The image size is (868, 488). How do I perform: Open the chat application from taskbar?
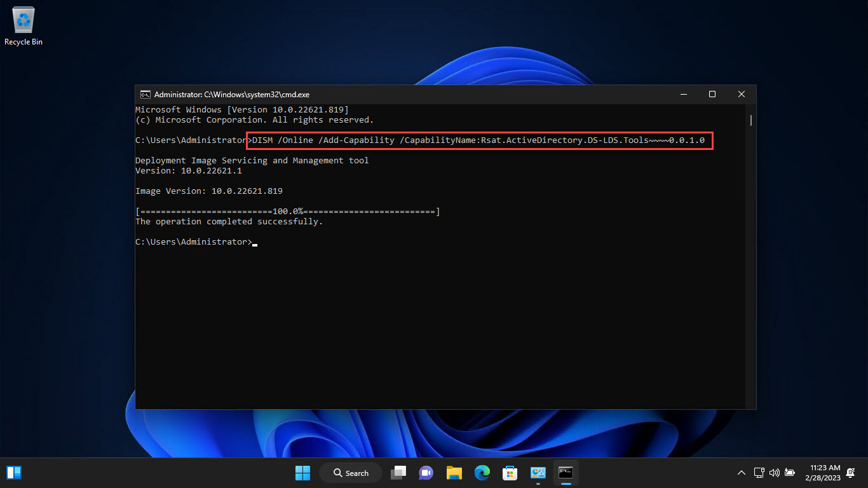[x=426, y=472]
